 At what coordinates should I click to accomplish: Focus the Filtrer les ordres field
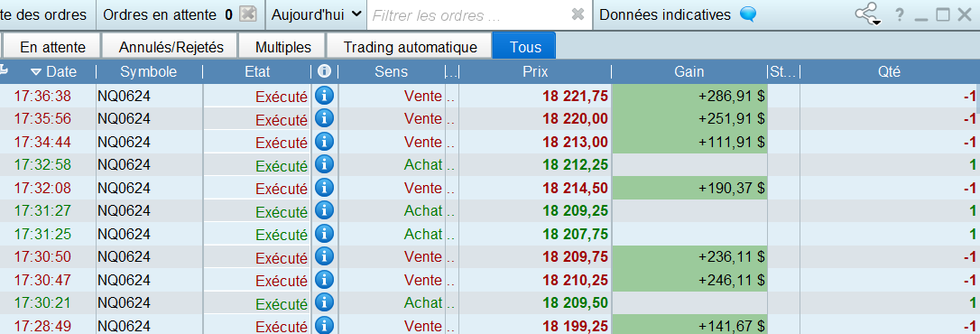468,15
